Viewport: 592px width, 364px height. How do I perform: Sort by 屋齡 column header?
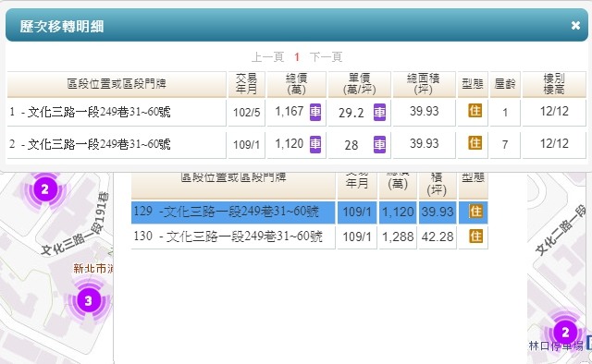505,84
